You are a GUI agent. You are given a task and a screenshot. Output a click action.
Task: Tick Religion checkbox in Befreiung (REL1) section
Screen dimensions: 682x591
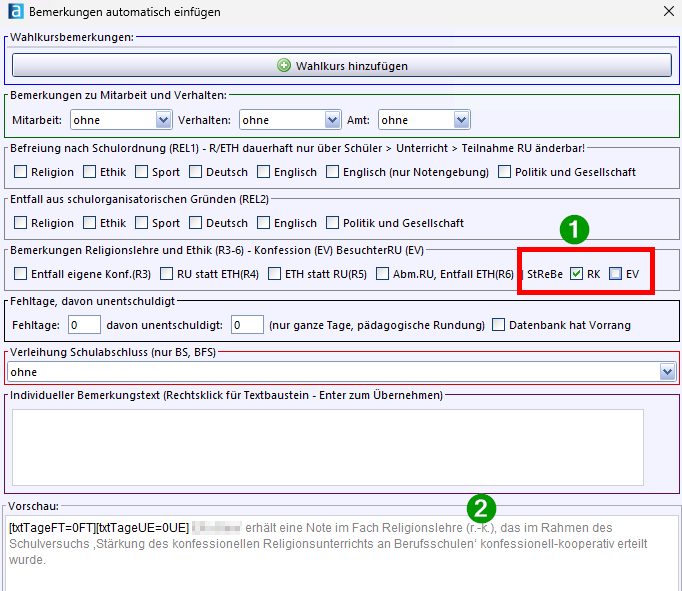(x=20, y=172)
